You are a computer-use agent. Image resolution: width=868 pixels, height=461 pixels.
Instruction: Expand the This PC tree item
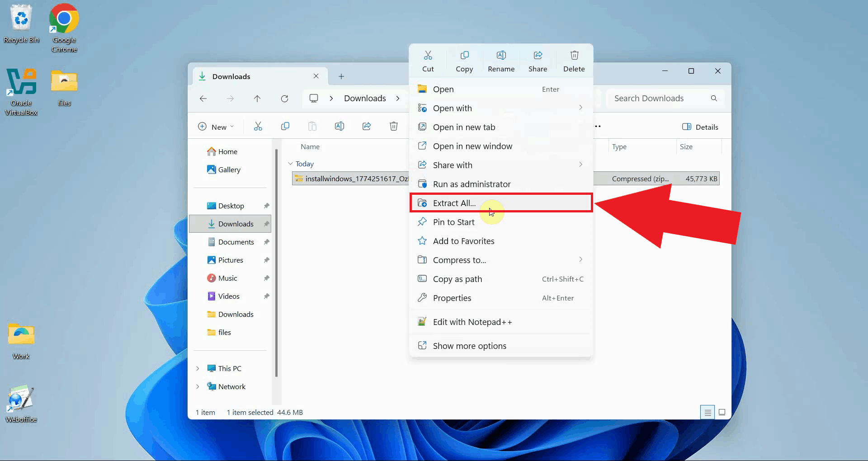[198, 368]
